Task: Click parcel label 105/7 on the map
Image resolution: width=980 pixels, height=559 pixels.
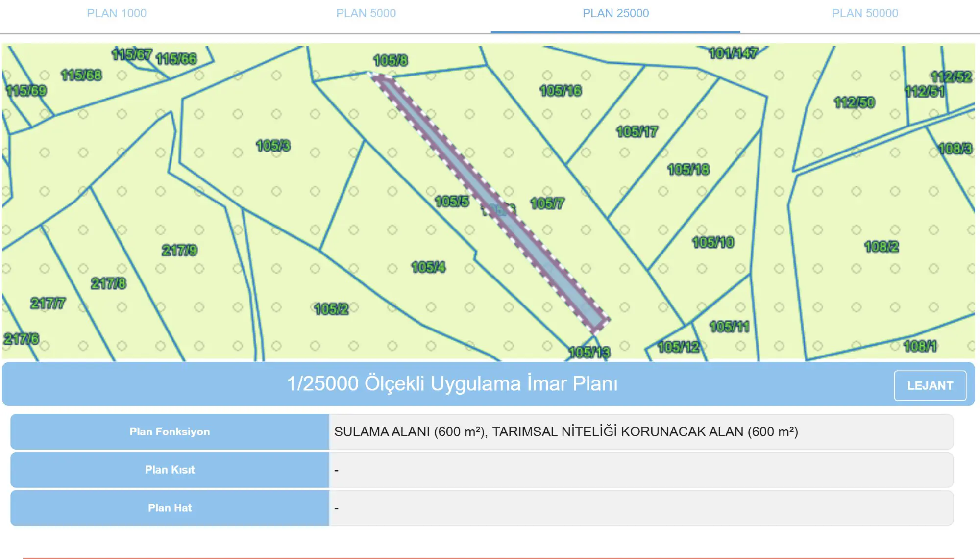Action: pyautogui.click(x=547, y=203)
